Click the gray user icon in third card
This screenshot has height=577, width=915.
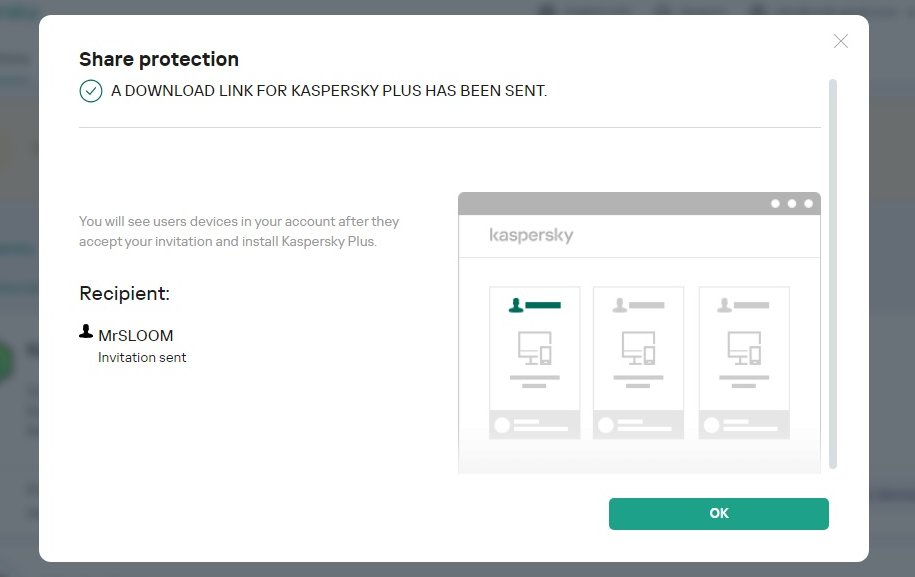[x=725, y=305]
